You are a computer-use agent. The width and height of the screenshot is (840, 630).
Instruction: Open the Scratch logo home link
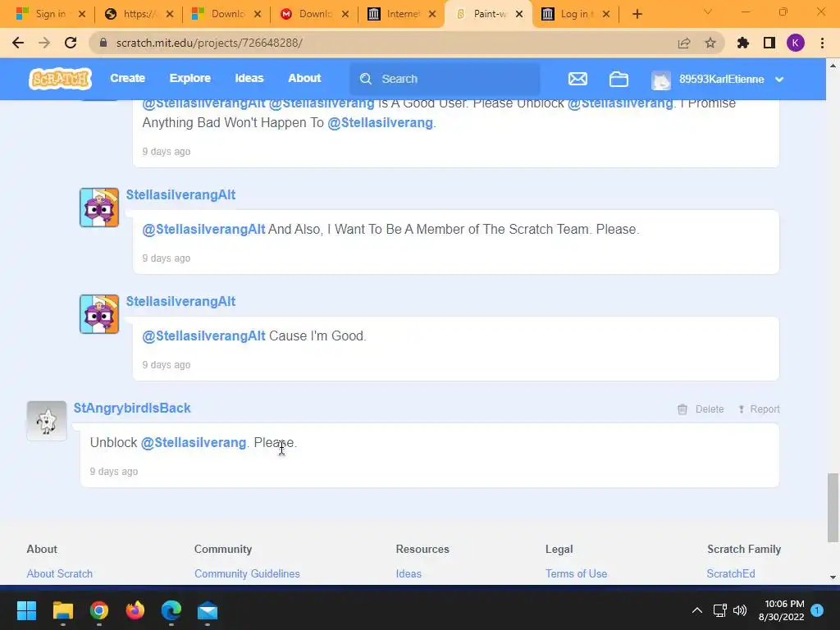pos(60,79)
